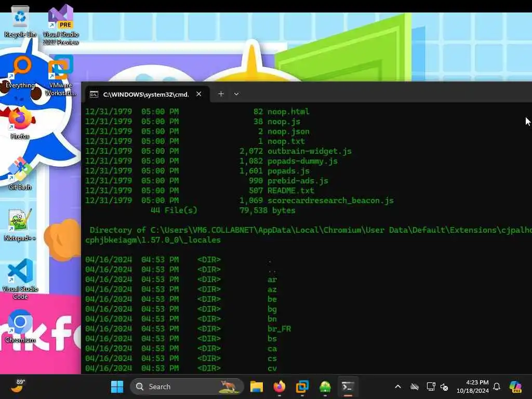Open the clock showing 4:23 PM
The height and width of the screenshot is (399, 532).
pyautogui.click(x=473, y=387)
